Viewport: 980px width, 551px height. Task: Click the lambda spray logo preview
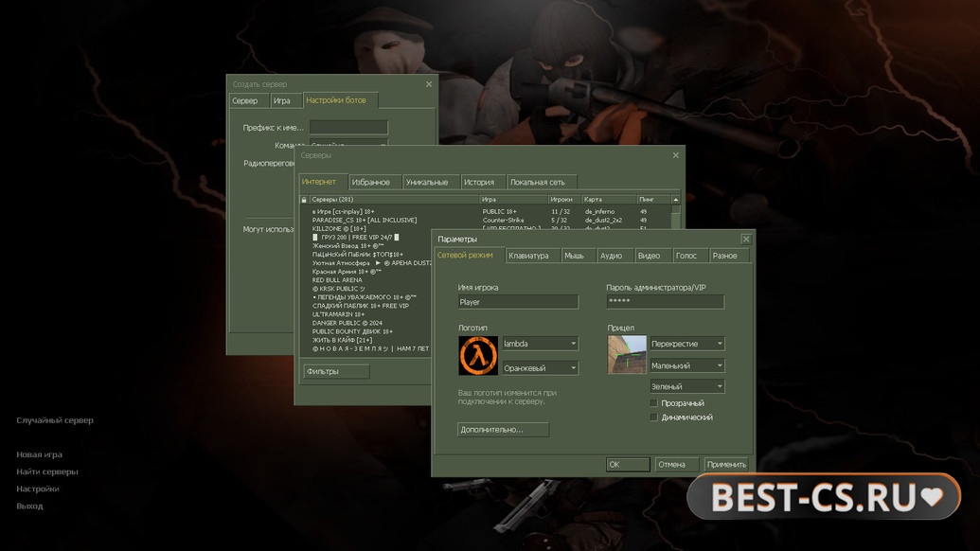click(478, 356)
